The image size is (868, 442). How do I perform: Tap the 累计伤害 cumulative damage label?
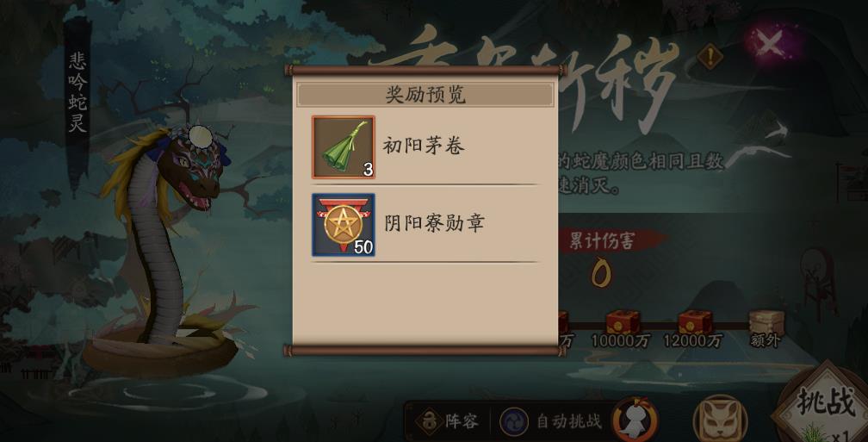601,241
